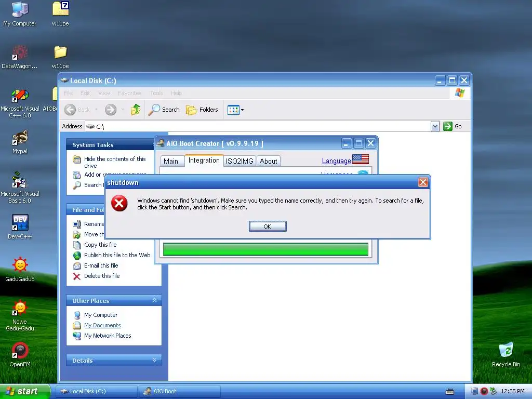The width and height of the screenshot is (532, 399).
Task: Select the w11pe archive desktop icon
Action: 60,14
